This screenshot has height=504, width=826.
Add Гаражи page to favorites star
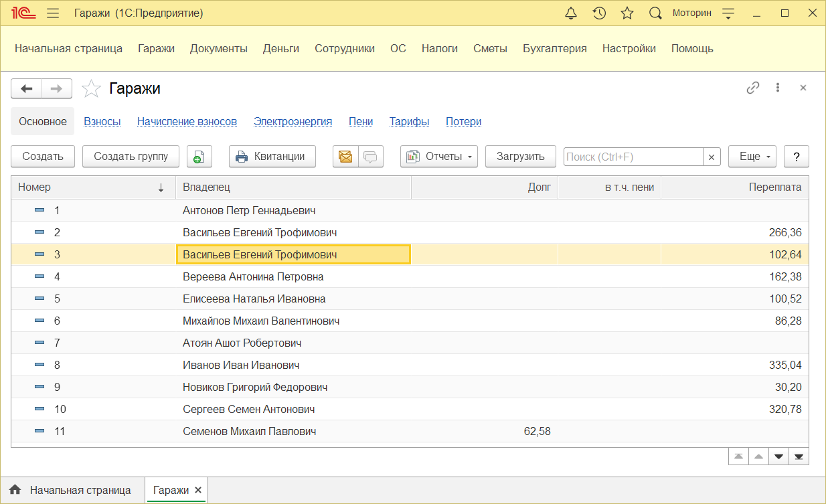coord(91,88)
